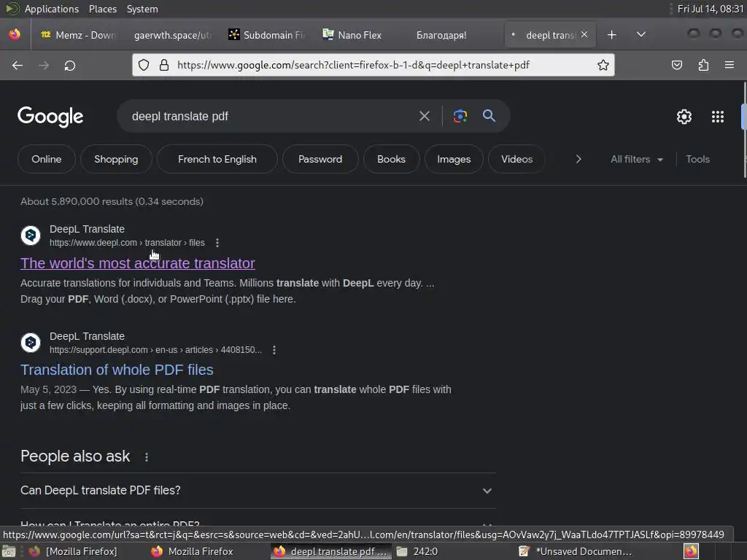Switch to [Mozilla Firefox] taskbar window
This screenshot has width=747, height=560.
coord(72,551)
